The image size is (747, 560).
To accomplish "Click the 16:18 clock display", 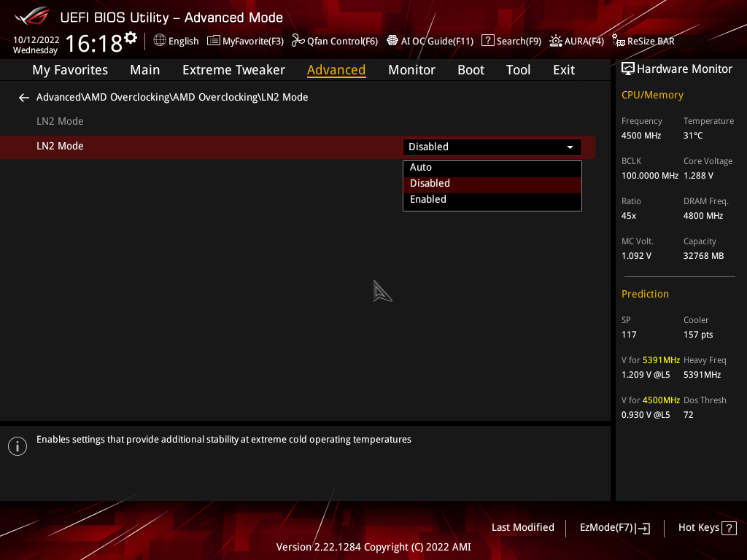I will 94,43.
